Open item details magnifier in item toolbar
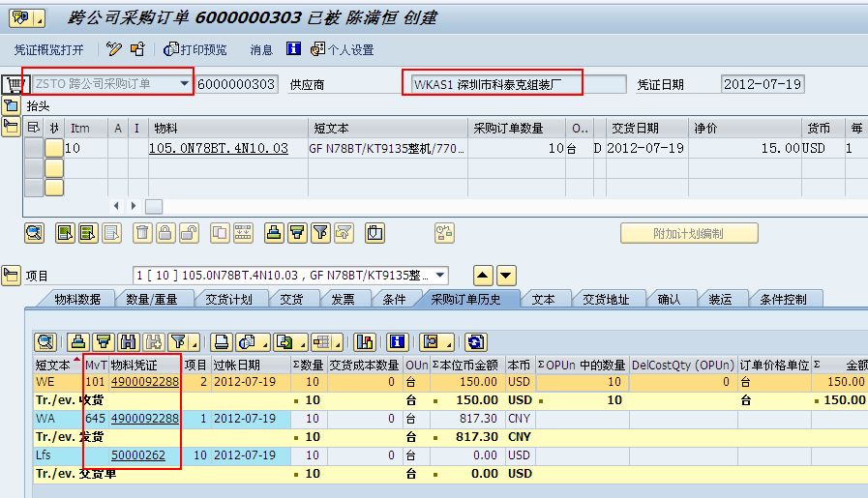868x498 pixels. click(x=34, y=233)
